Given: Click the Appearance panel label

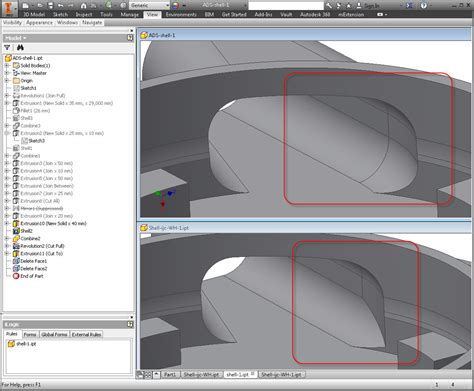Looking at the screenshot, I should click(39, 23).
